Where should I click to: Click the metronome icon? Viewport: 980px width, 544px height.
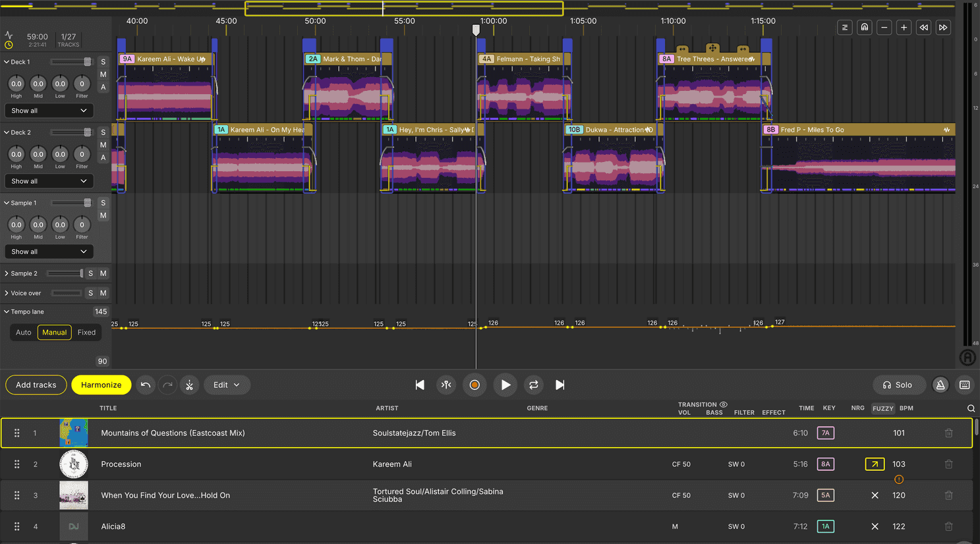pos(940,385)
